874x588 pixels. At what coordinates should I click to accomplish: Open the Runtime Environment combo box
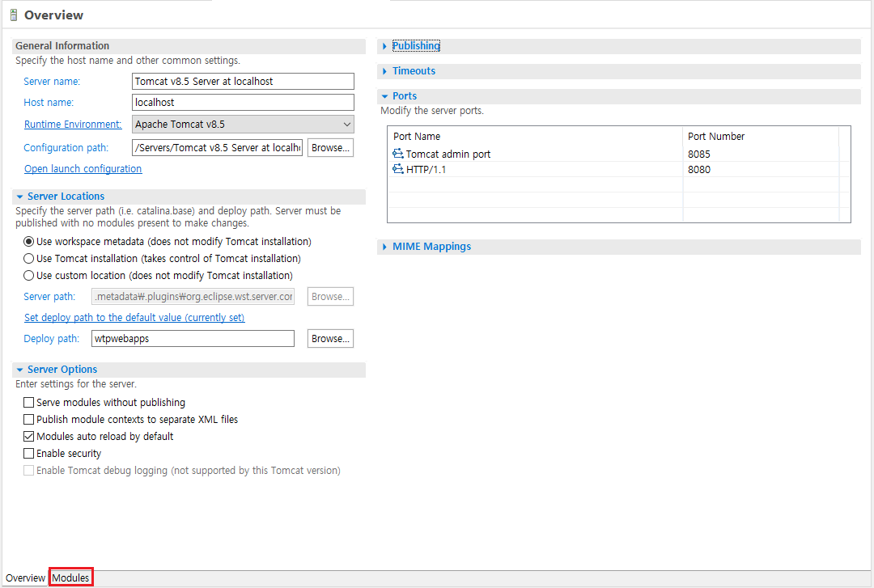(x=243, y=125)
